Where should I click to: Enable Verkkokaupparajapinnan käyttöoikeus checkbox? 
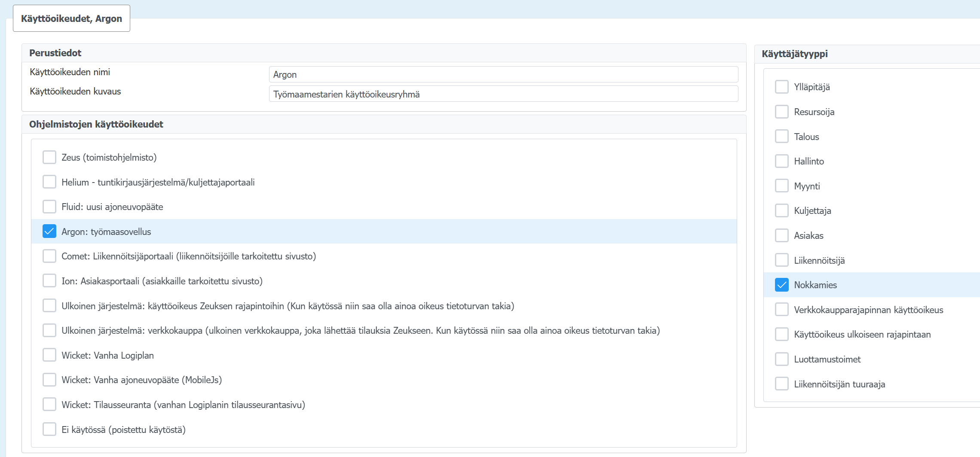pyautogui.click(x=782, y=310)
